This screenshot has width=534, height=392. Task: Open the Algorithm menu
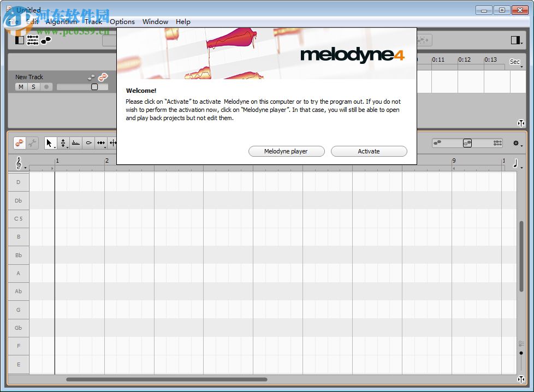click(x=61, y=21)
